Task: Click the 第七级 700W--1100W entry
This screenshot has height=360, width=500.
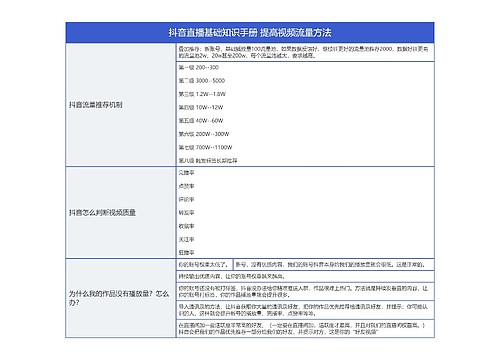Action: tap(205, 147)
